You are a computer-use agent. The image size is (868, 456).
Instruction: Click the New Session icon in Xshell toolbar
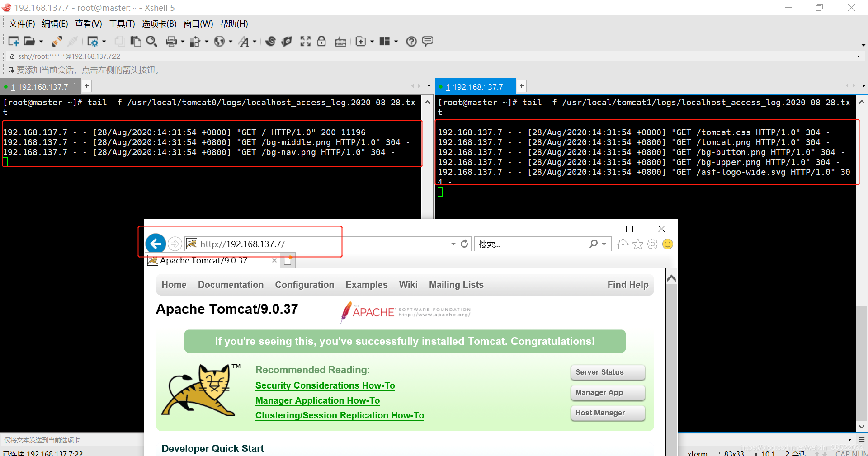[14, 41]
